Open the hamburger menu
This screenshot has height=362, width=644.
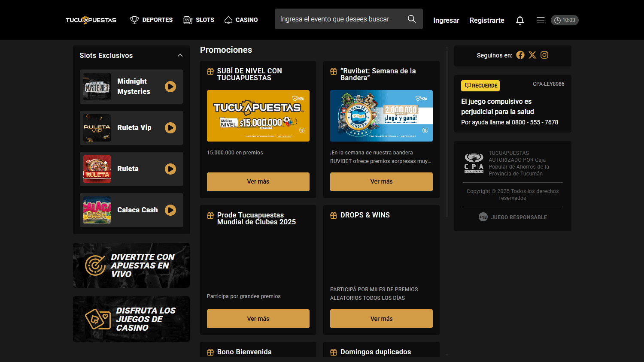click(541, 20)
